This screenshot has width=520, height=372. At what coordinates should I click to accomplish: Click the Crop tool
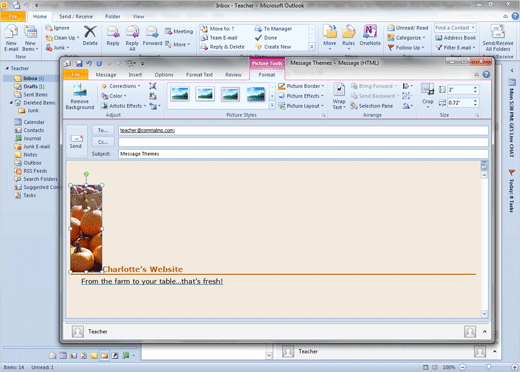(x=427, y=94)
